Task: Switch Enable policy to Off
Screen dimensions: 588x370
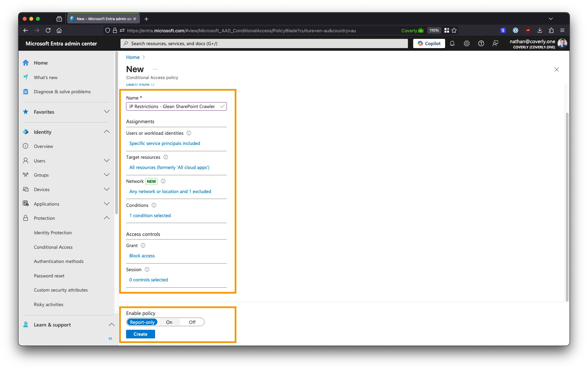Action: (192, 322)
